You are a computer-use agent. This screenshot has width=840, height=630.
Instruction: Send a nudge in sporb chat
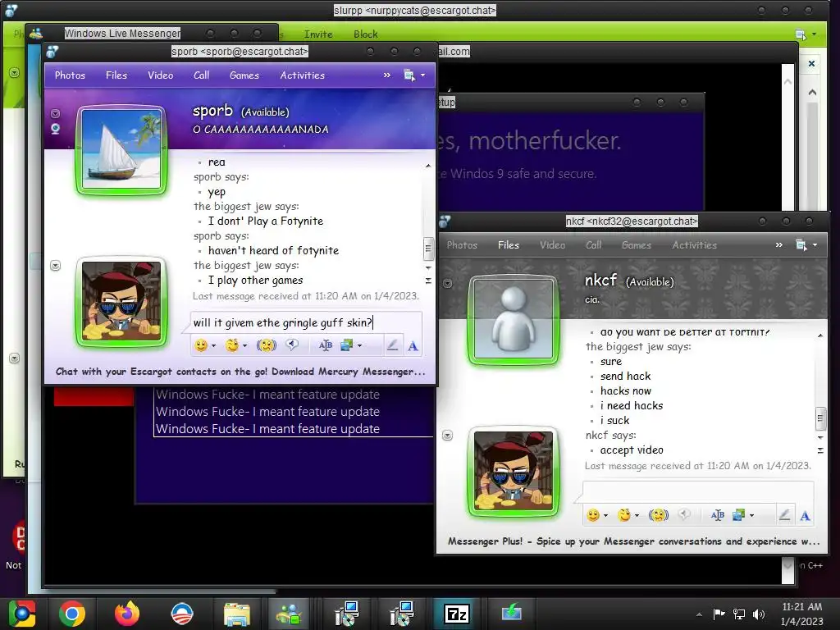pos(267,345)
